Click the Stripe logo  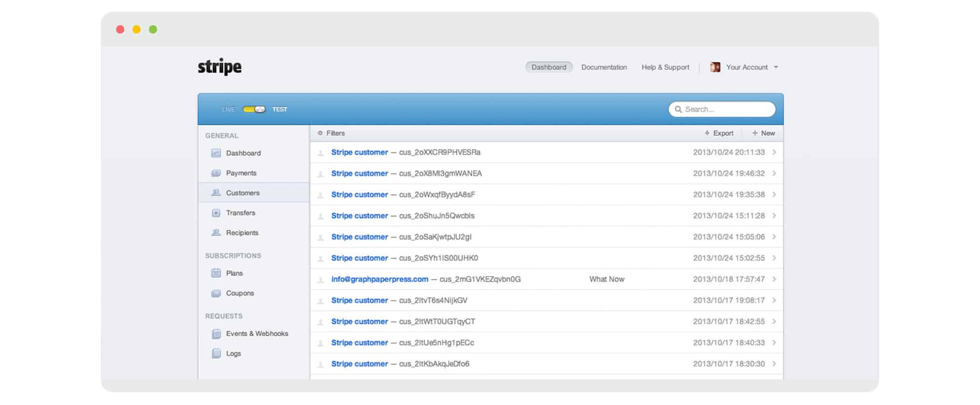220,67
